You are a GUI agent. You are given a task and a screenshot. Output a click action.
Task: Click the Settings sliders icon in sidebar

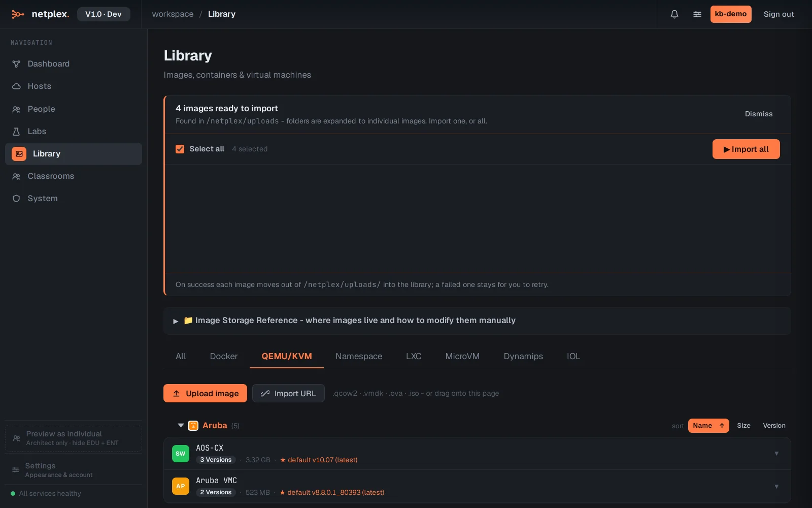16,470
